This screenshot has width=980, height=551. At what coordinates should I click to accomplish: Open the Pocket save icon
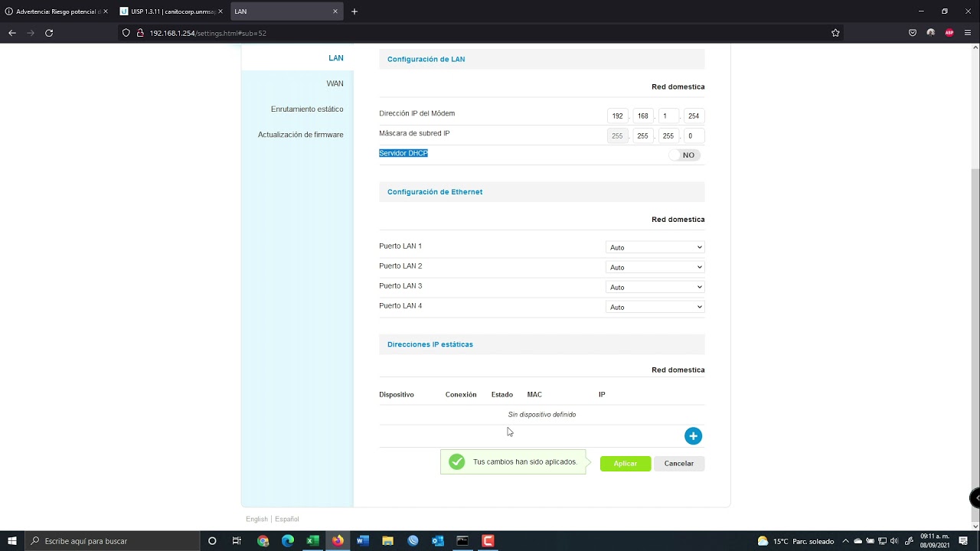pos(913,33)
